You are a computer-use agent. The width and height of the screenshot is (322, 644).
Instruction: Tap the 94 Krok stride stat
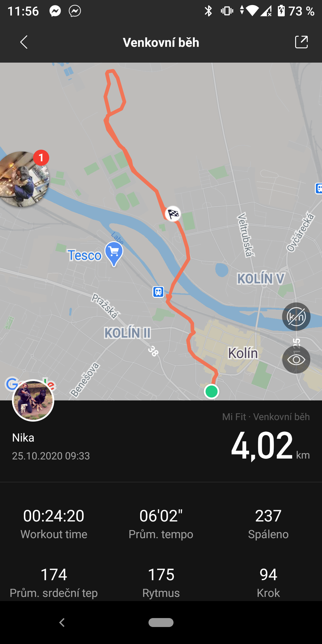(268, 583)
